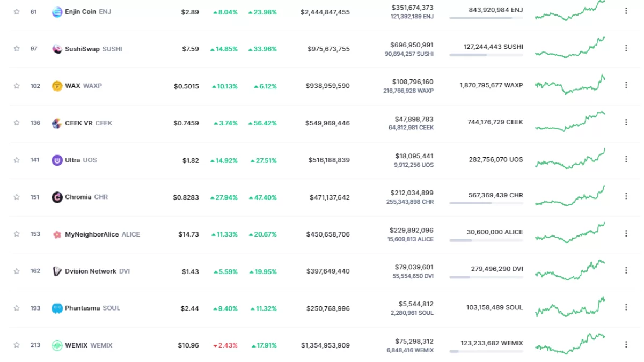The image size is (644, 362).
Task: Expand the three-dot menu for Phantasma
Action: pyautogui.click(x=626, y=307)
